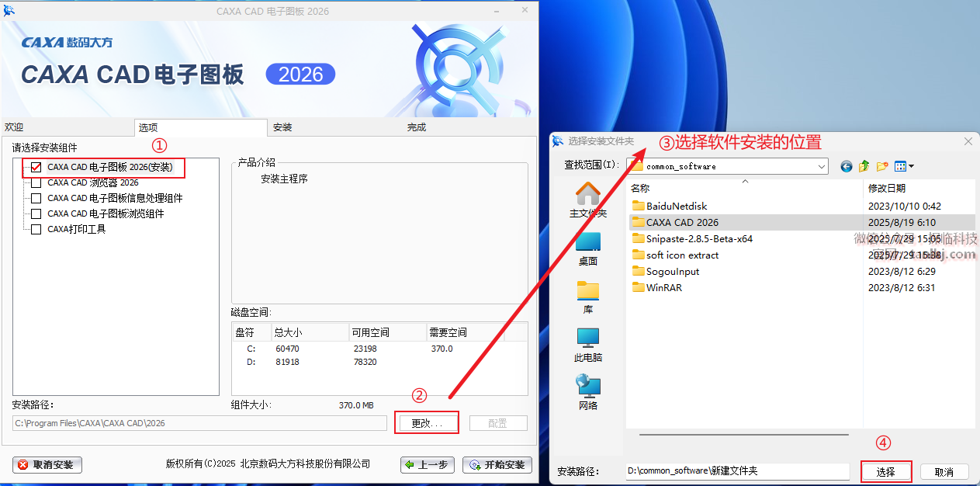Click 取消 in the folder dialog
The image size is (980, 486).
coord(944,472)
